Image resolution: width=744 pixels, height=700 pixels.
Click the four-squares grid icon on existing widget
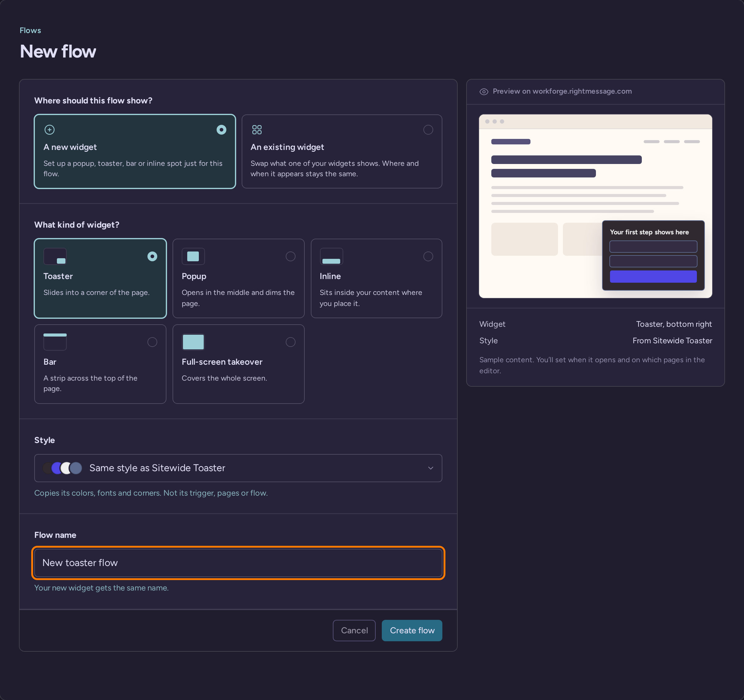click(x=257, y=130)
